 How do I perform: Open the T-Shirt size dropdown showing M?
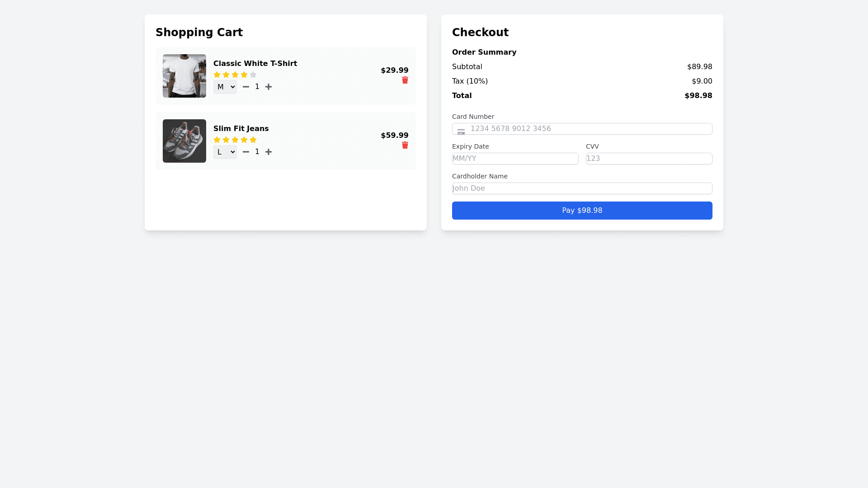tap(225, 87)
